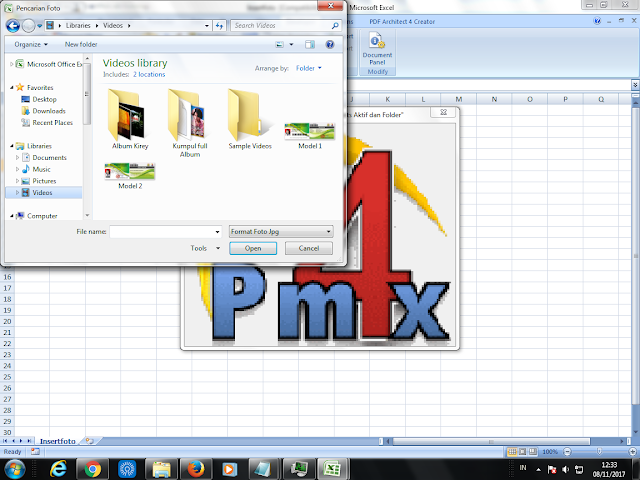The width and height of the screenshot is (640, 480).
Task: Select Recent Places in Favorites
Action: [52, 122]
